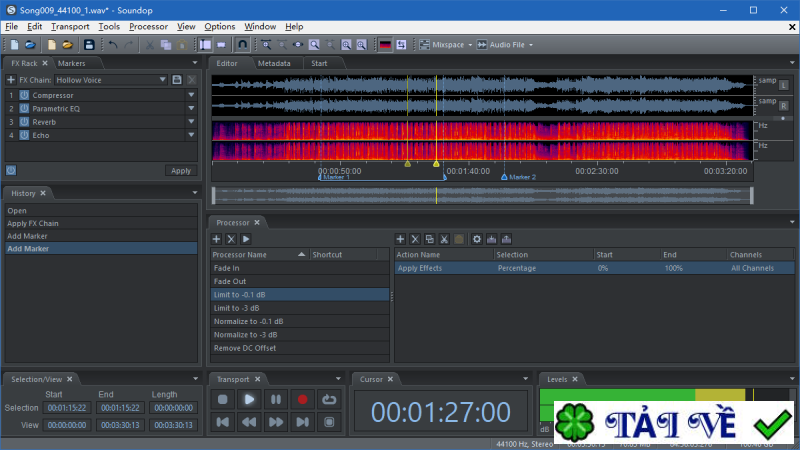Toggle Compressor effect power button
This screenshot has height=450, width=800.
pyautogui.click(x=24, y=96)
